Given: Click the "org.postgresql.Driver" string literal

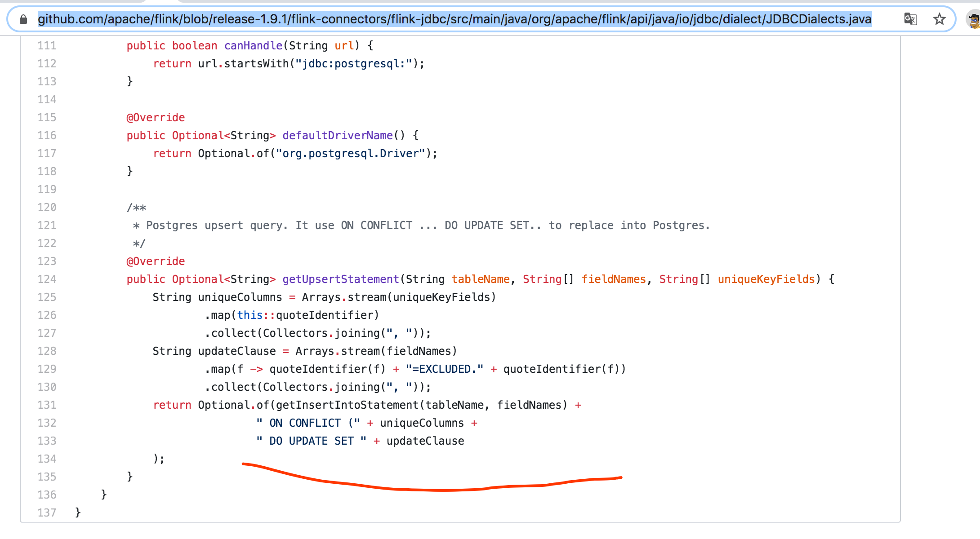Looking at the screenshot, I should tap(351, 154).
